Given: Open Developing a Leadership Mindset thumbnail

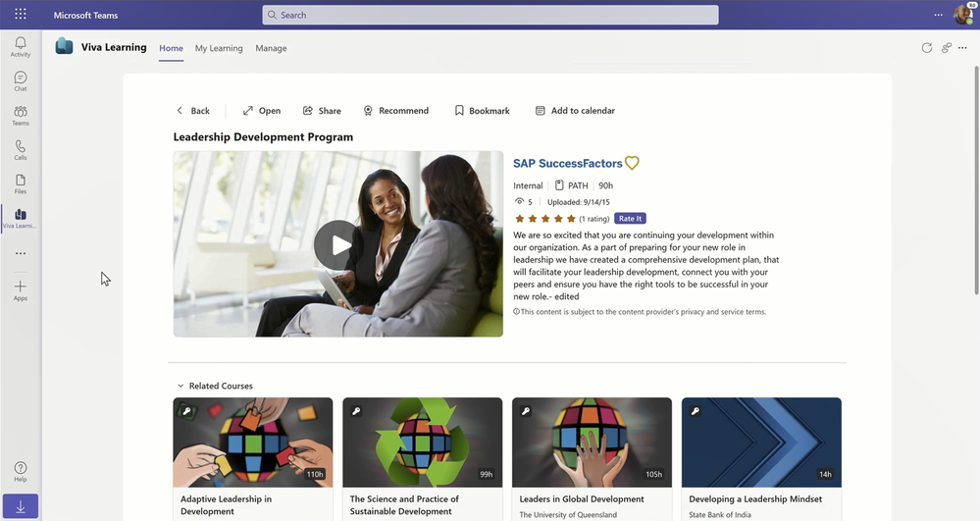Looking at the screenshot, I should coord(761,443).
